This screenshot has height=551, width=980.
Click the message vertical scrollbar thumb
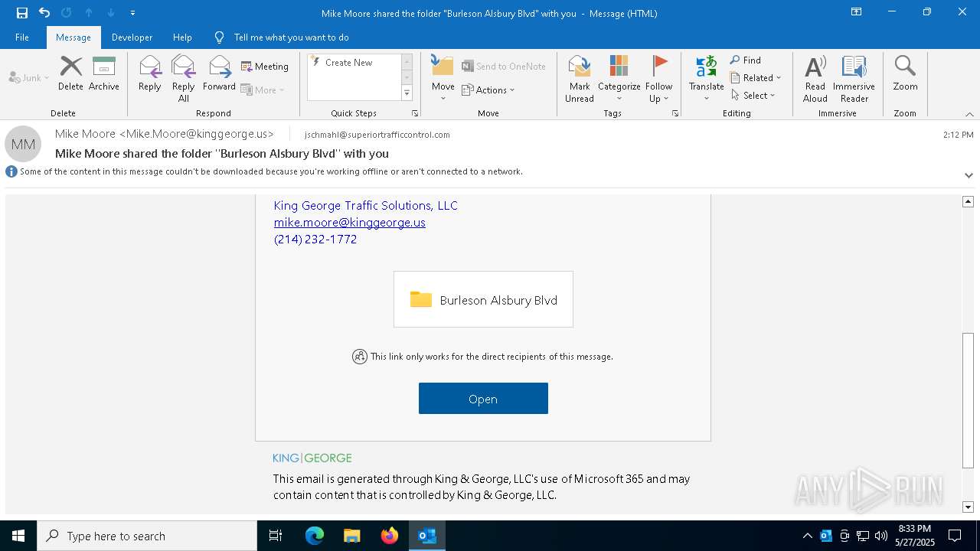pyautogui.click(x=968, y=400)
